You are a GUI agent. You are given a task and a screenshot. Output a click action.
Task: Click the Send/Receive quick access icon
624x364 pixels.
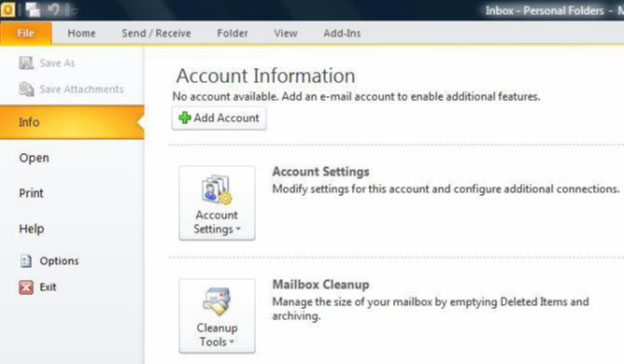33,10
